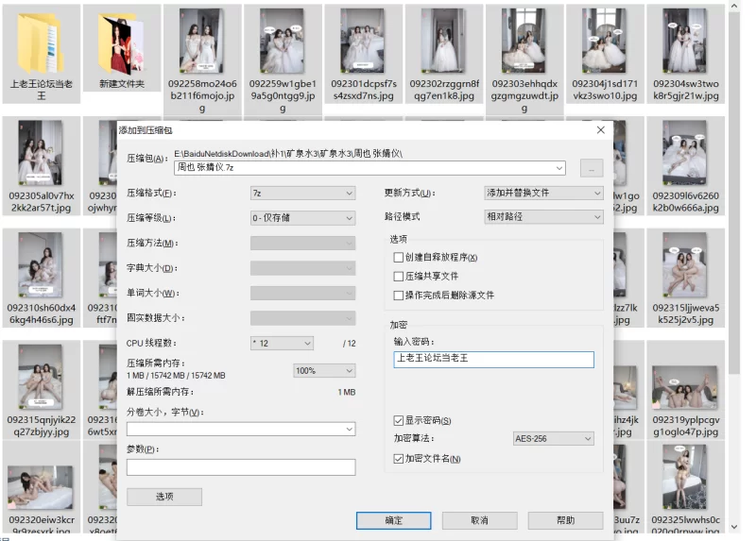Click the 确定 button
Viewport: 756px width, 541px height.
point(394,520)
